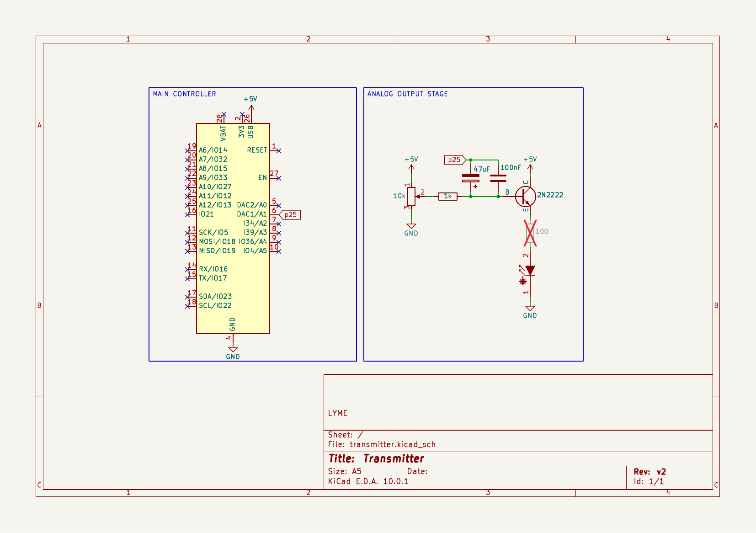Select the 1k resistor symbol
The image size is (756, 533).
click(x=448, y=197)
